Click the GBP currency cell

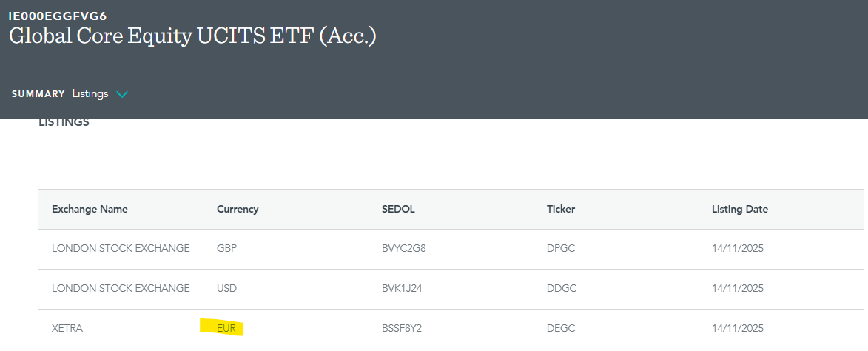point(227,248)
